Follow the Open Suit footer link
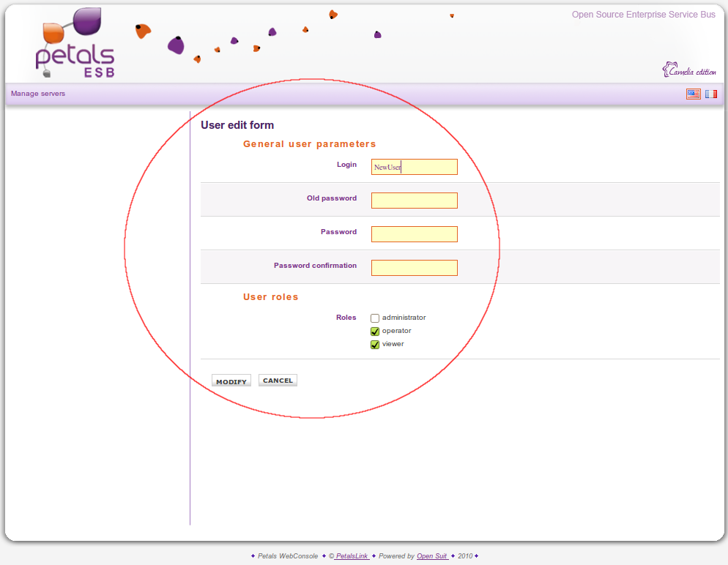This screenshot has width=728, height=565. click(432, 556)
